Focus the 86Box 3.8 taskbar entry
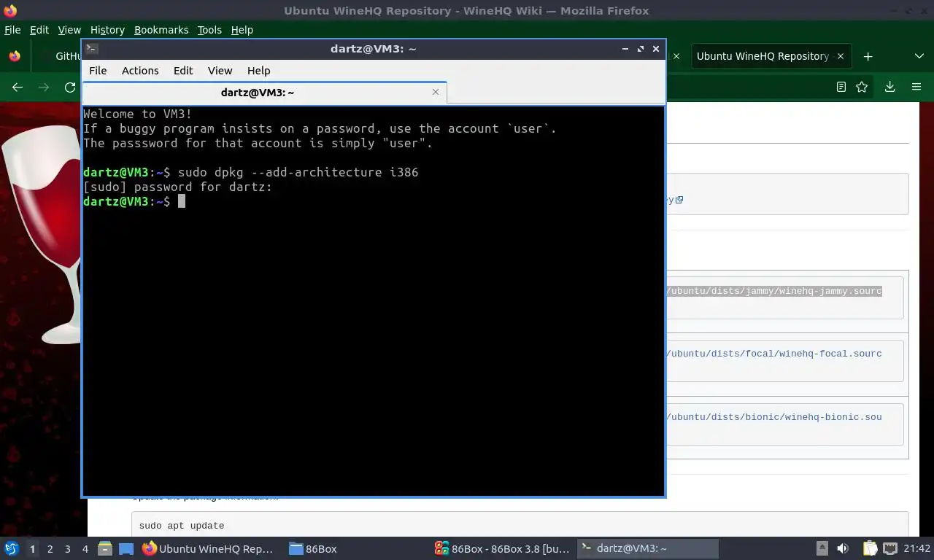 (x=502, y=548)
